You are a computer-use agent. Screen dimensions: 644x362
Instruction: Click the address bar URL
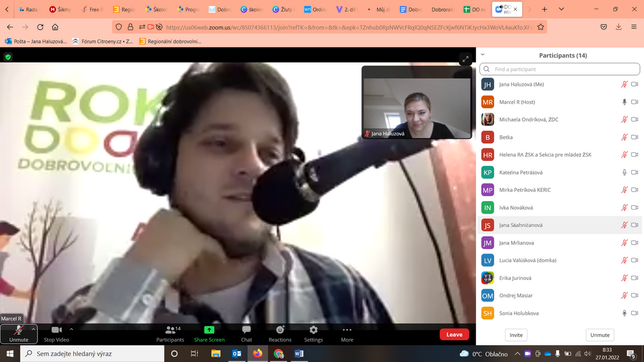coord(349,27)
